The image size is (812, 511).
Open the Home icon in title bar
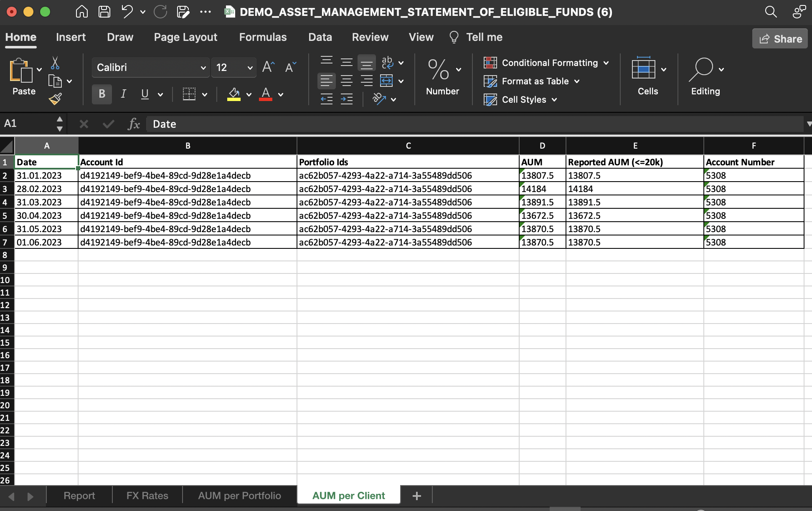click(x=81, y=12)
